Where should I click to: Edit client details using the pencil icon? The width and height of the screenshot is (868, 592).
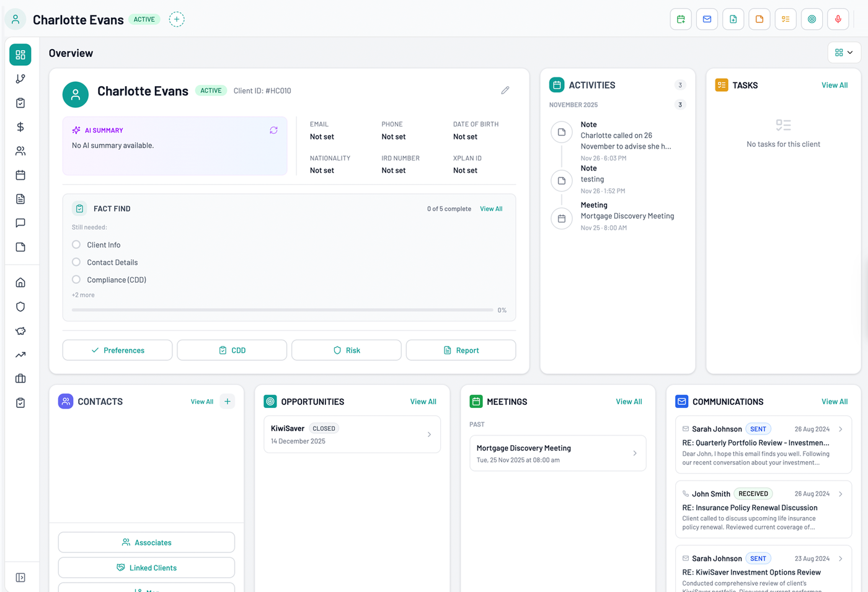(x=505, y=90)
